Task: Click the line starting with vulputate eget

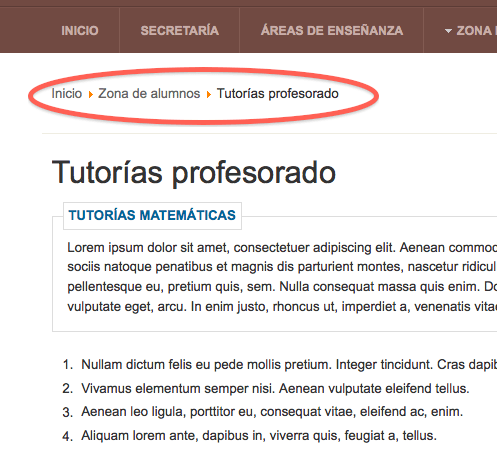Action: point(282,307)
